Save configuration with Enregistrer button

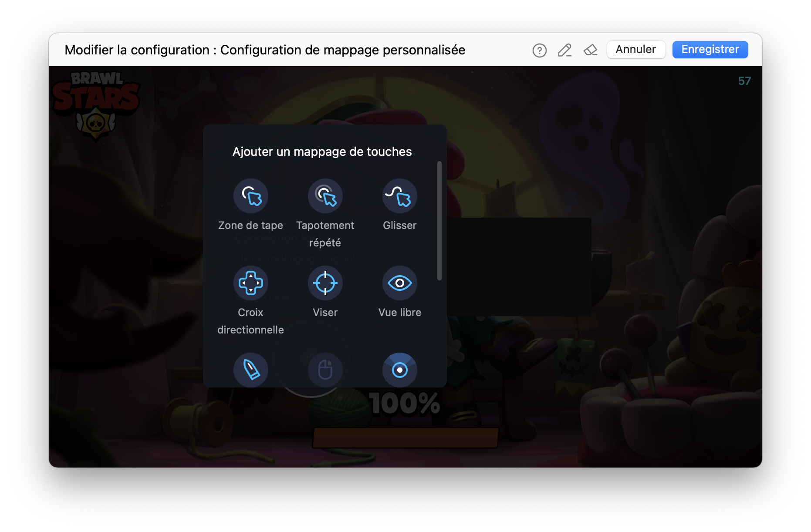[x=710, y=50]
